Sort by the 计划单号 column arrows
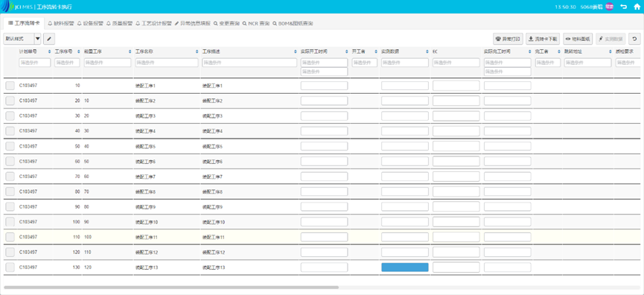 pos(50,51)
